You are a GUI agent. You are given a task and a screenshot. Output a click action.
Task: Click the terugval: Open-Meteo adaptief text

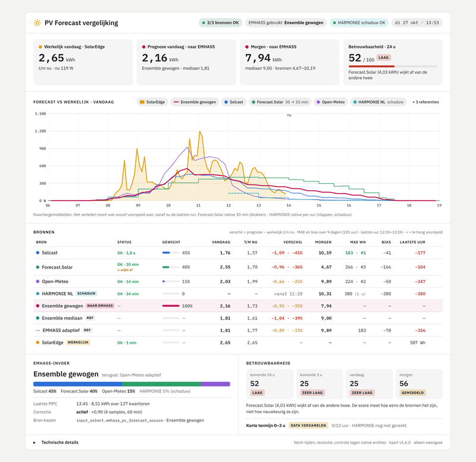131,375
